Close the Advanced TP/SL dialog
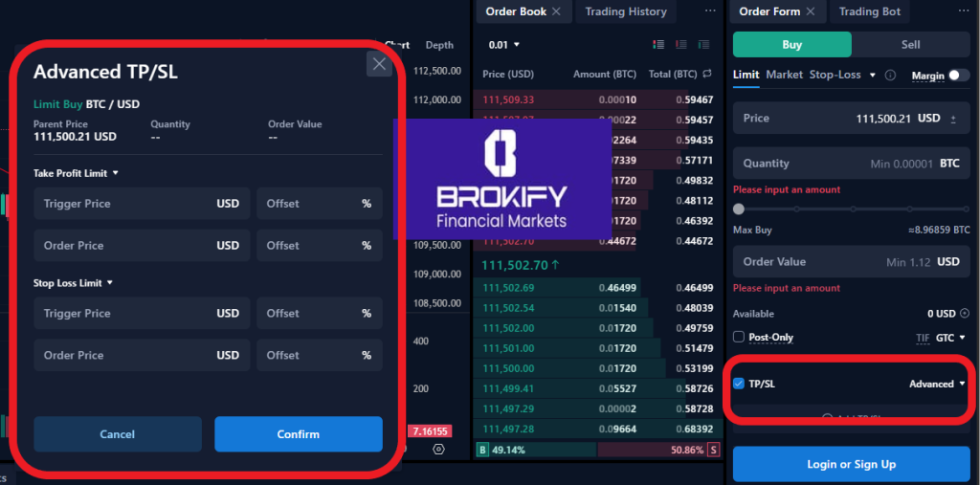The height and width of the screenshot is (485, 980). pos(380,64)
